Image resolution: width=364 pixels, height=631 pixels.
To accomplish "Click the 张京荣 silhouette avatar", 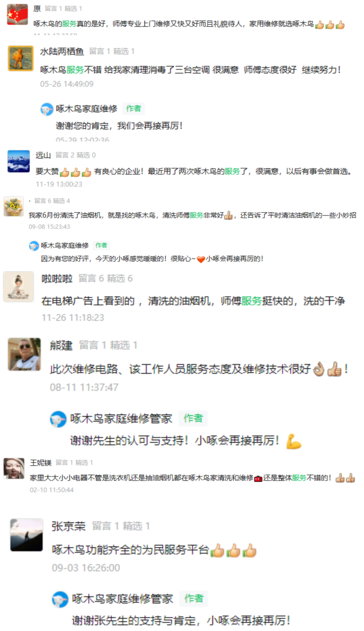I will 27,535.
